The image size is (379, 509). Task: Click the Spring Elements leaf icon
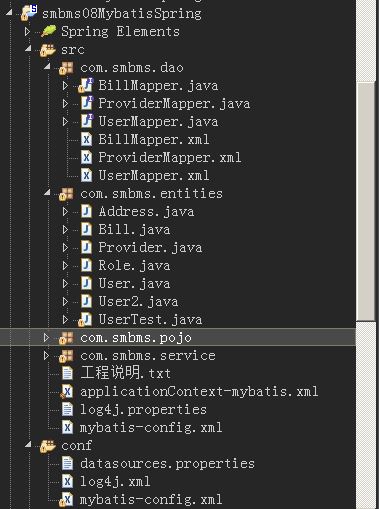click(48, 31)
